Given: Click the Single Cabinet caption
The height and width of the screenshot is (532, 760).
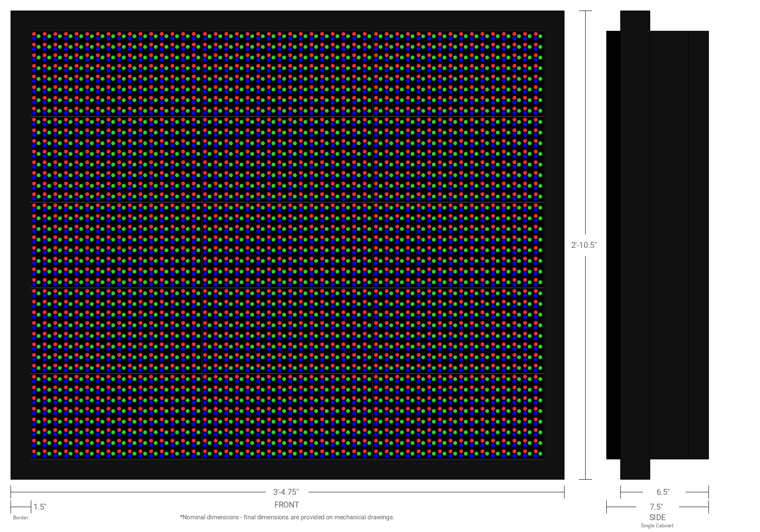Looking at the screenshot, I should click(657, 526).
